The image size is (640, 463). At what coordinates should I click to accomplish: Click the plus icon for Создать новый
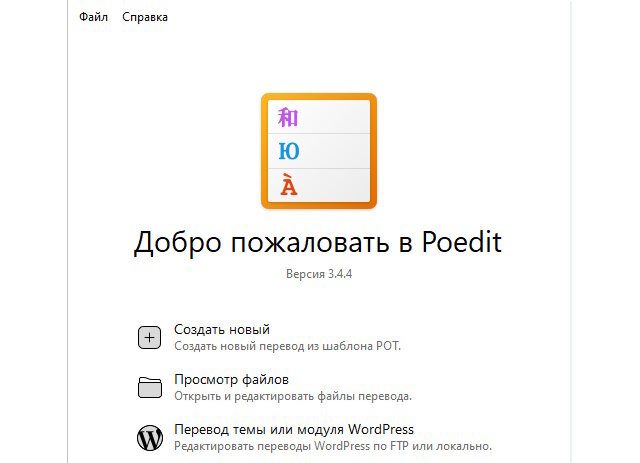(x=149, y=337)
